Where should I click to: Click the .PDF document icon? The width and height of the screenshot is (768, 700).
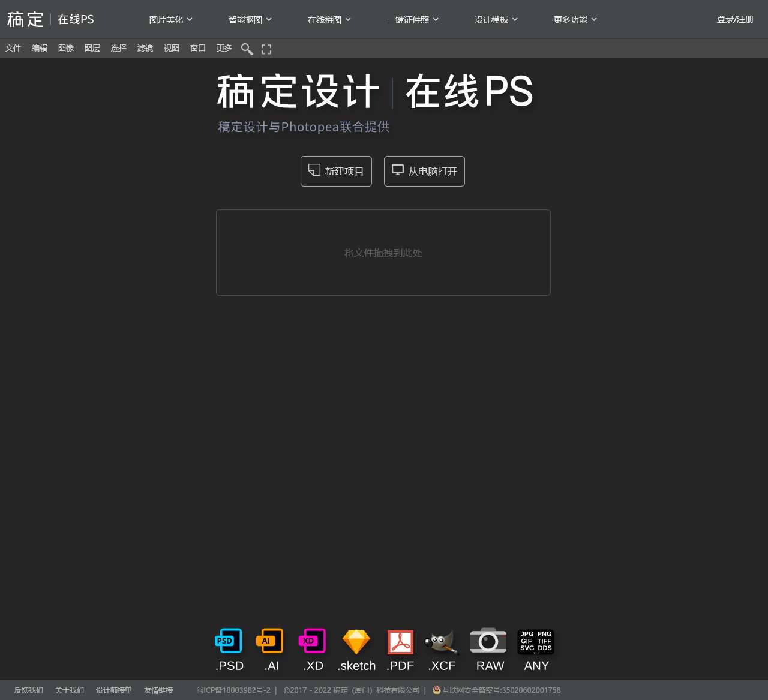pos(400,641)
